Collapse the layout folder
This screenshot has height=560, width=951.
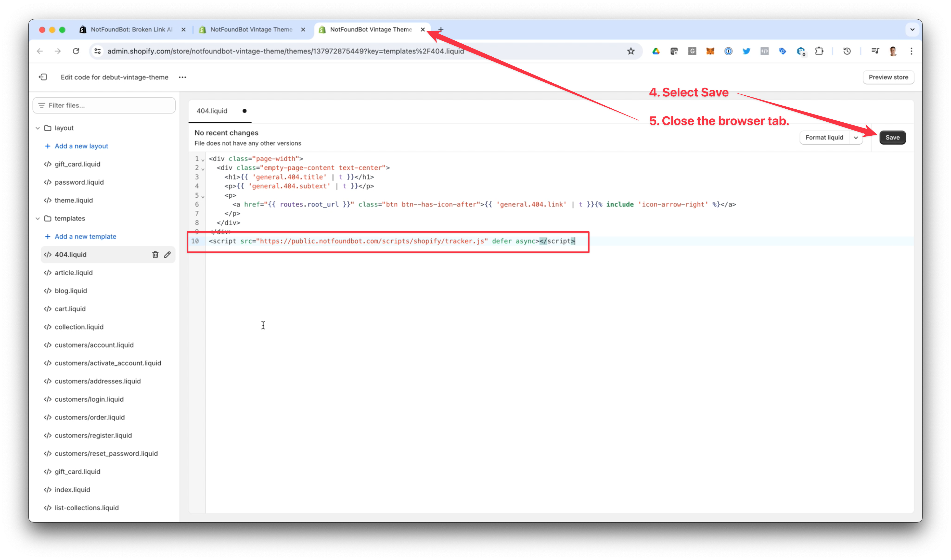tap(38, 128)
